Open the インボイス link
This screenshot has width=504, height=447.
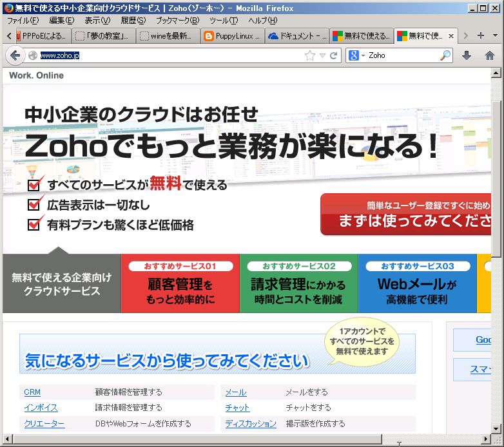click(x=41, y=408)
